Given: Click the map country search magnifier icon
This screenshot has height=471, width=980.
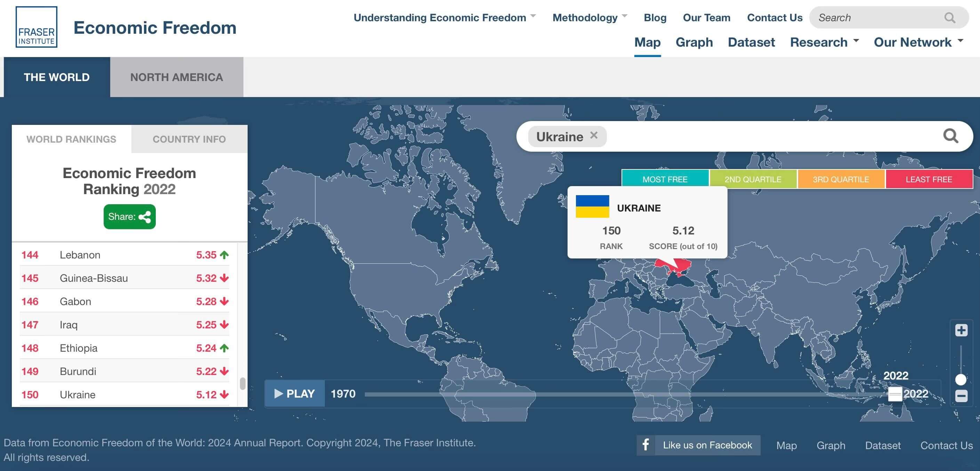Looking at the screenshot, I should [950, 136].
